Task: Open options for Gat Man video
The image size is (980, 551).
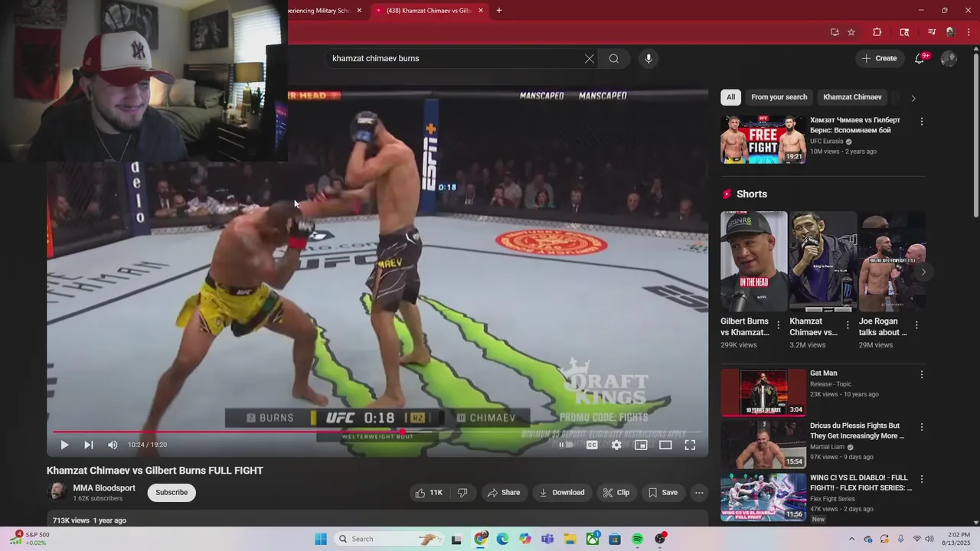Action: click(x=922, y=375)
